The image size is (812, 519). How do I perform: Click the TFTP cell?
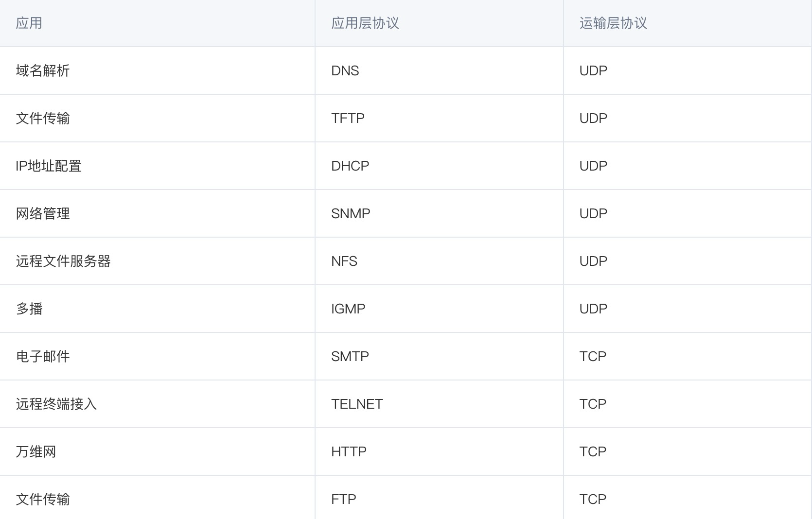pyautogui.click(x=439, y=119)
